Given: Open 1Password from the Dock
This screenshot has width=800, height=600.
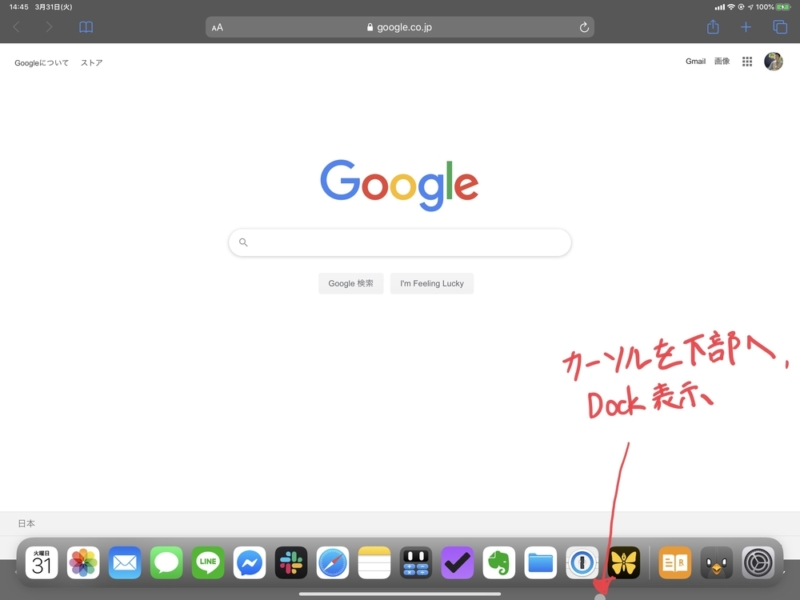Looking at the screenshot, I should click(x=582, y=563).
